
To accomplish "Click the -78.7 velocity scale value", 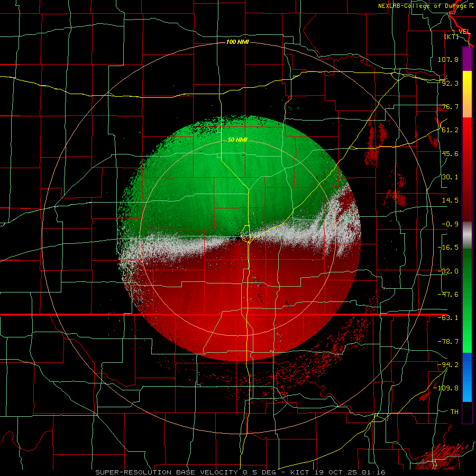I will click(x=448, y=342).
